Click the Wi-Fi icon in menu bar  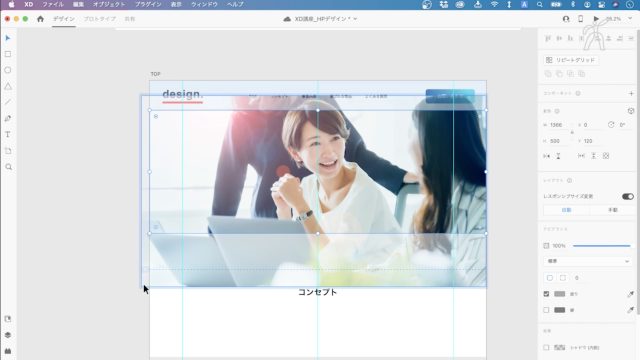click(x=494, y=4)
